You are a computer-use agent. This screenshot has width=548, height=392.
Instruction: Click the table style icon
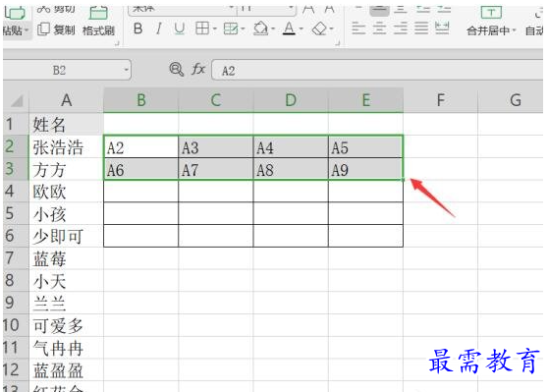coord(231,28)
